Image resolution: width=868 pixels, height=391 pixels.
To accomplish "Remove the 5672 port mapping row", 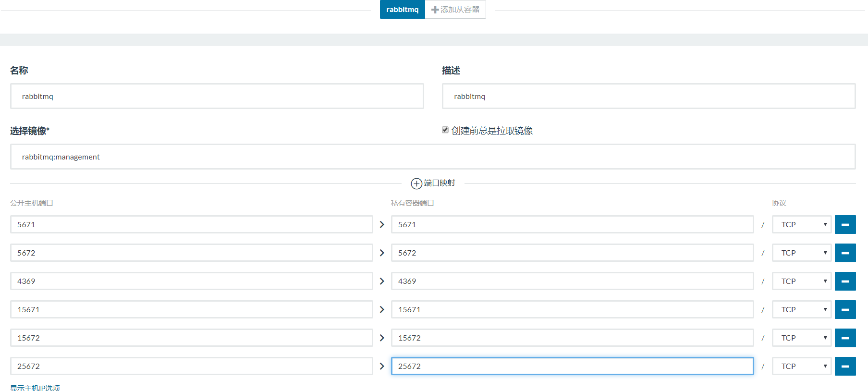I will click(x=845, y=253).
